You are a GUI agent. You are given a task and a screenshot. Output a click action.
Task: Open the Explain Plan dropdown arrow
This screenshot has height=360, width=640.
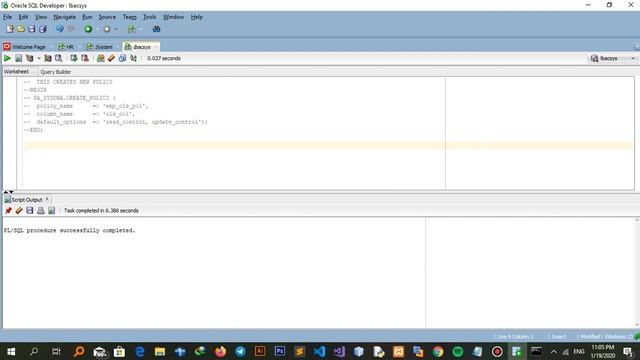point(39,58)
